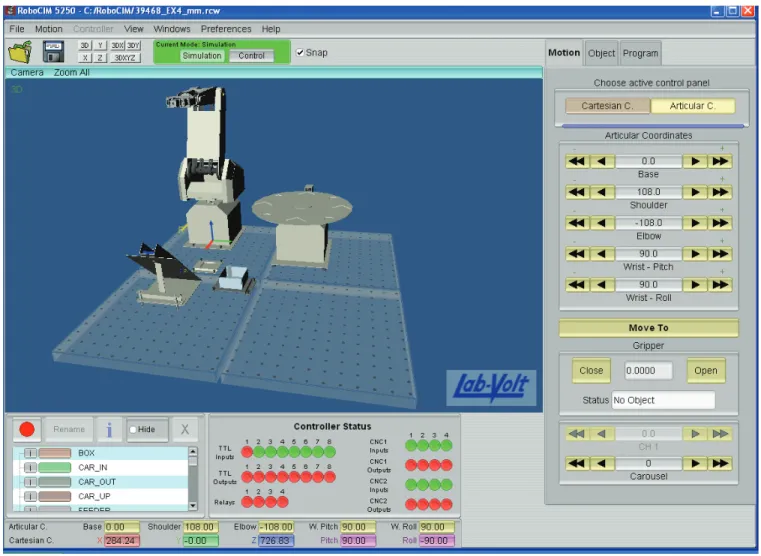Toggle the CAR_UP point row button
This screenshot has height=556, width=761.
click(x=30, y=496)
